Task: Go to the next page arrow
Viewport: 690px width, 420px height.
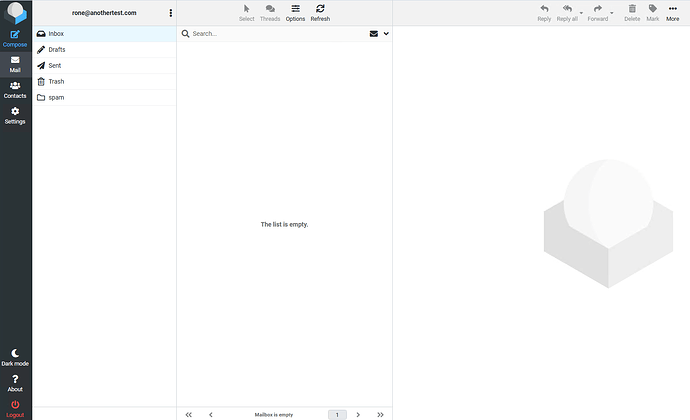Action: (x=358, y=414)
